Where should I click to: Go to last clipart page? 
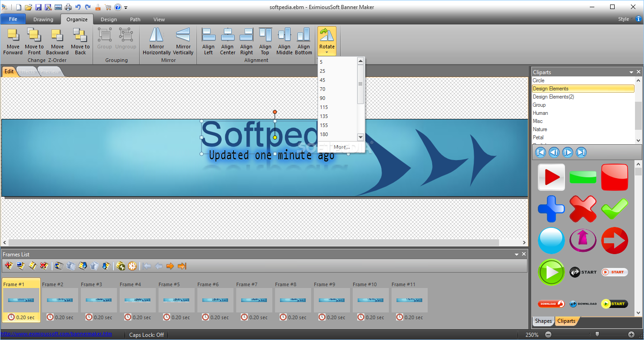coord(582,152)
